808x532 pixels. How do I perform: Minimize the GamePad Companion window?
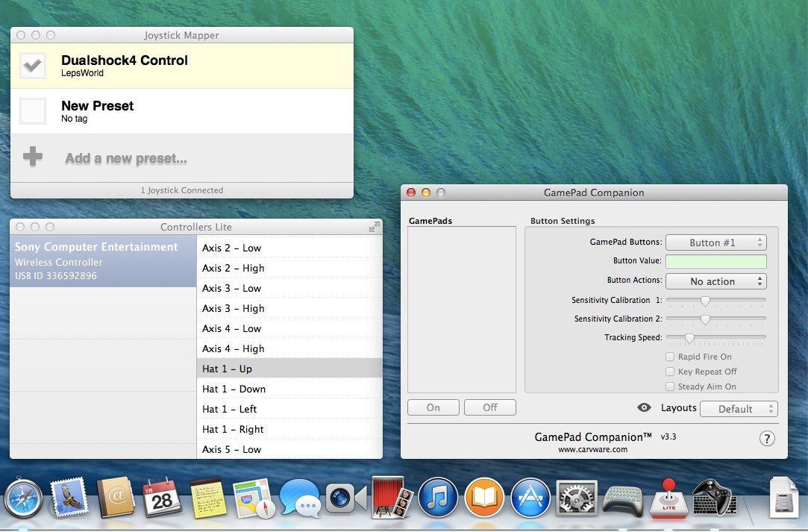426,193
